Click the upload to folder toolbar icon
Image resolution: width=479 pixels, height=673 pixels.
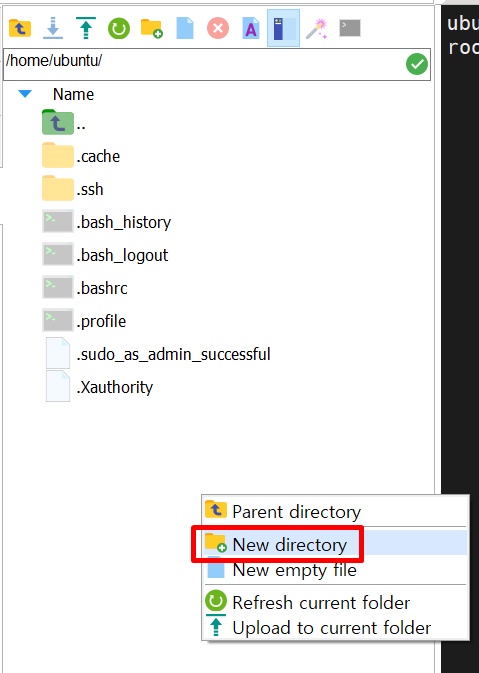click(x=86, y=28)
